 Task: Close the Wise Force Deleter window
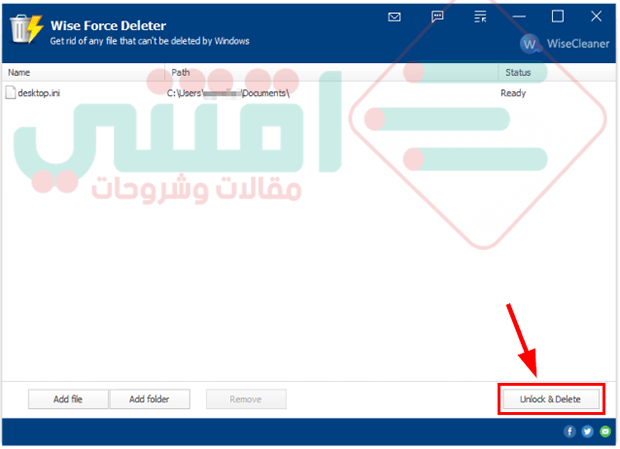point(596,17)
